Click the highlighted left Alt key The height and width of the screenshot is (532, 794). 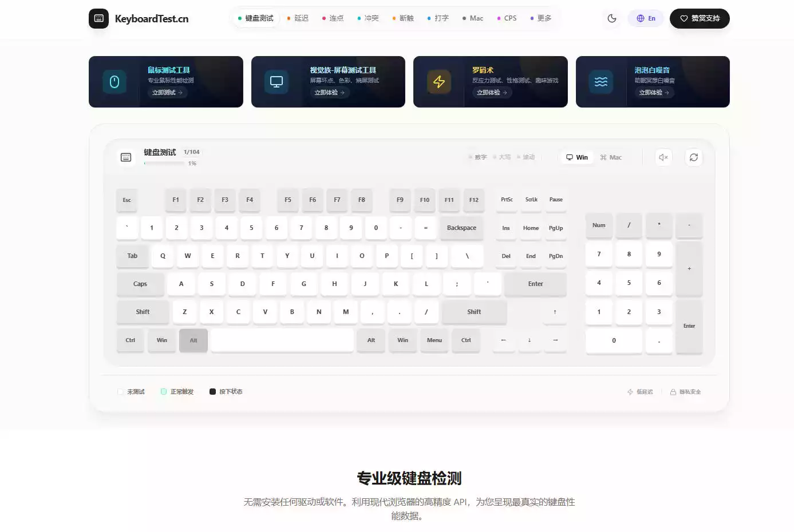[x=193, y=340]
